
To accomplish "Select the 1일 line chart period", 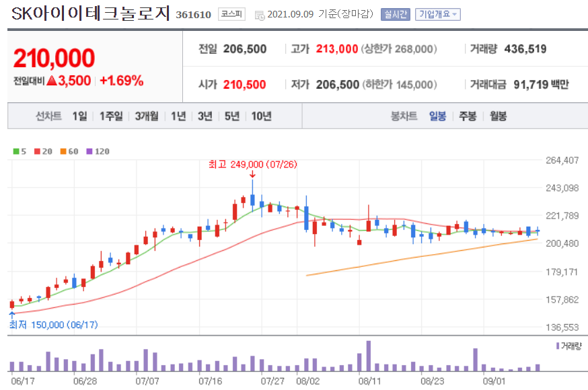I will 79,116.
